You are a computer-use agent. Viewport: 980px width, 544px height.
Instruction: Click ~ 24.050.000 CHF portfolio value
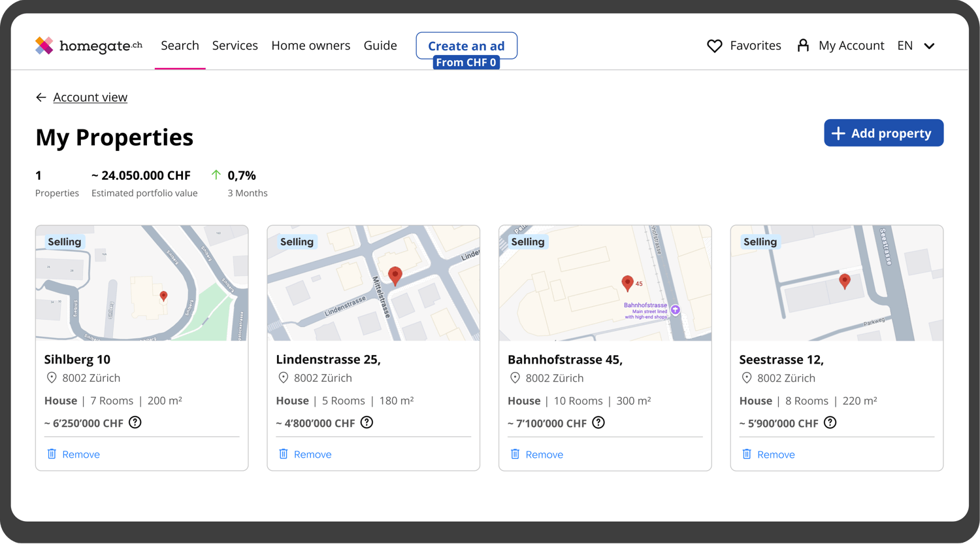[141, 175]
